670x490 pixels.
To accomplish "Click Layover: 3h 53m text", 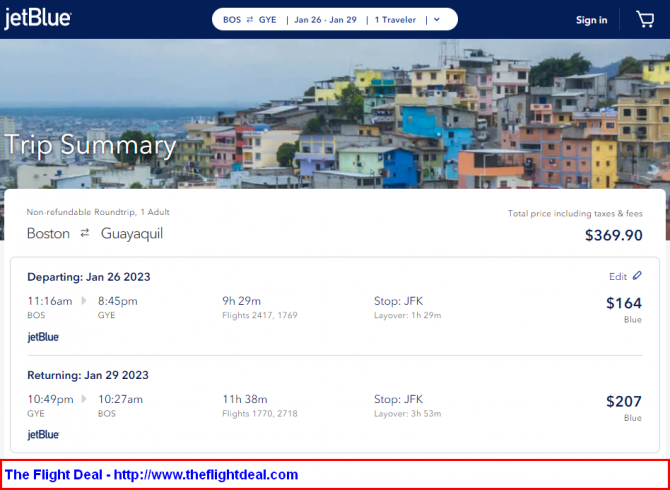I will pyautogui.click(x=408, y=414).
